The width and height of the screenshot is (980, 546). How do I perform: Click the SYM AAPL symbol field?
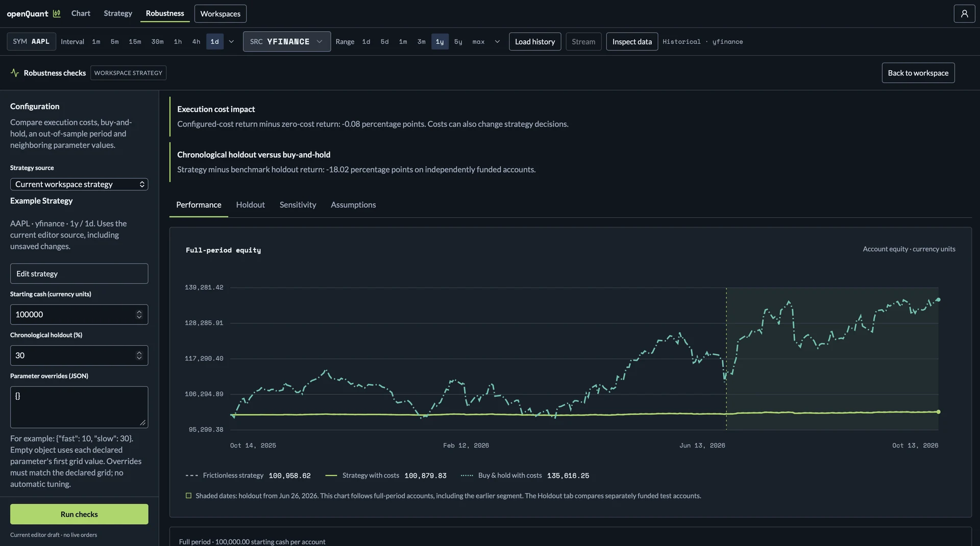coord(31,42)
